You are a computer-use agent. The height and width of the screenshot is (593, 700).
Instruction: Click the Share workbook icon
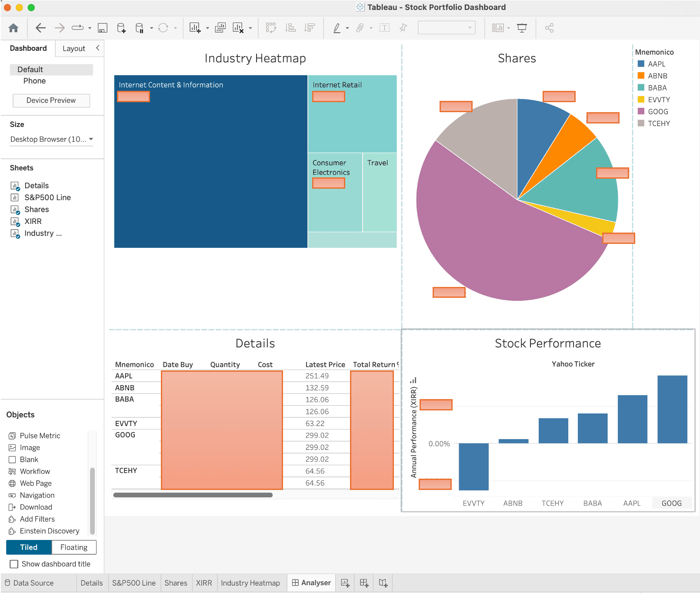click(549, 28)
